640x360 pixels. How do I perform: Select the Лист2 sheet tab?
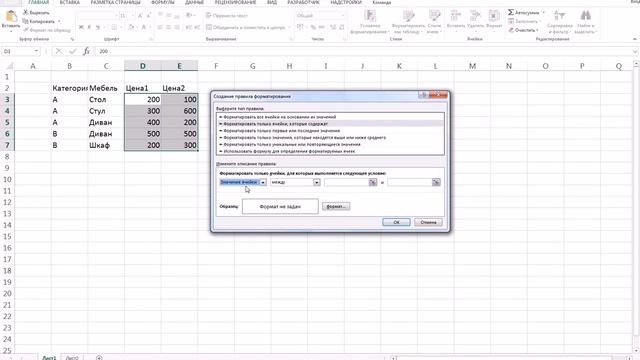click(72, 358)
